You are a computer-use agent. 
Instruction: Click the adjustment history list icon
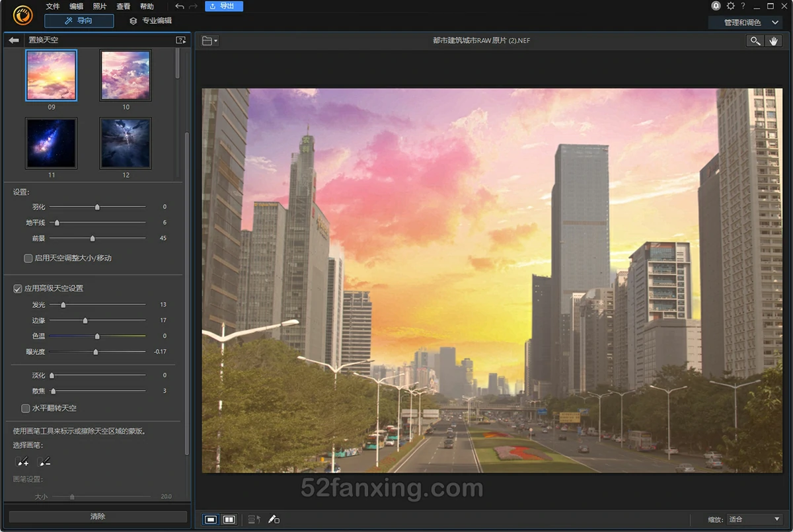pyautogui.click(x=254, y=519)
